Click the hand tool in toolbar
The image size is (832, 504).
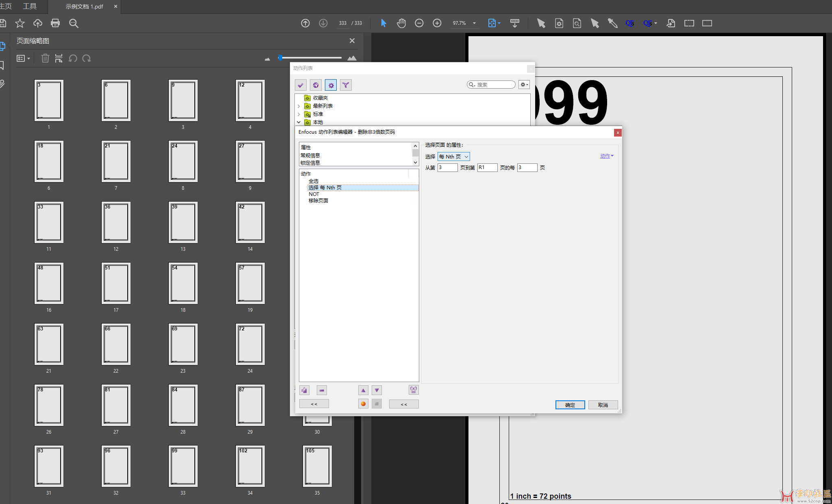[x=401, y=23]
